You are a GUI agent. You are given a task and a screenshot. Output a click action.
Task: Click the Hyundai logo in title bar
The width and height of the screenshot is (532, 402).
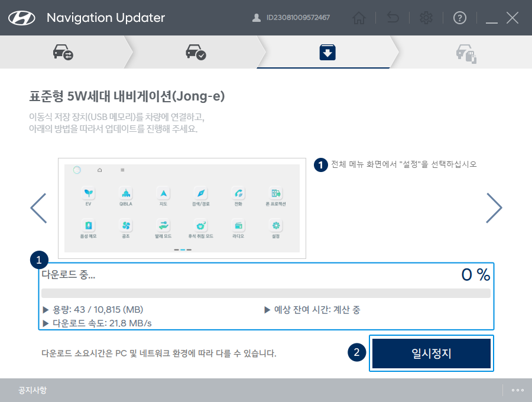click(x=22, y=18)
